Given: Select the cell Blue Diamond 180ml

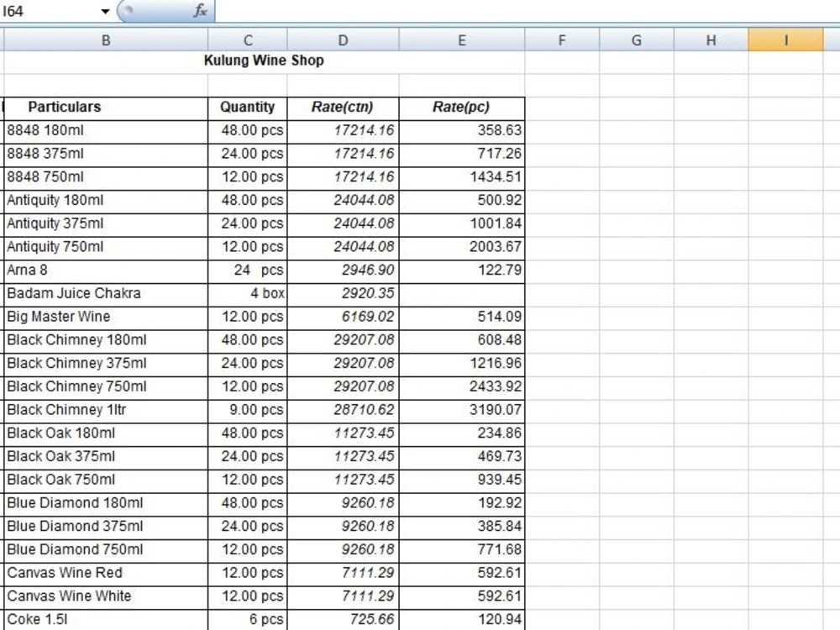Looking at the screenshot, I should (106, 503).
